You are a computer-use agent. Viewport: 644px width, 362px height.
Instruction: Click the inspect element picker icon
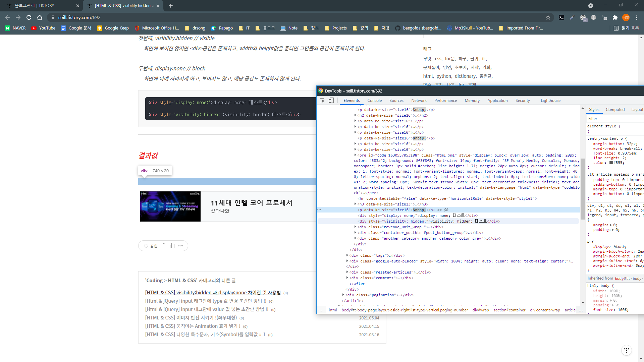[322, 101]
